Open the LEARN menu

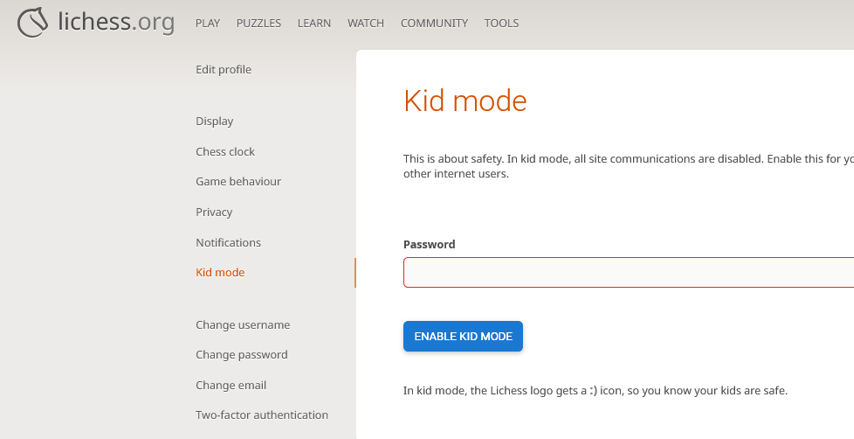[x=314, y=23]
